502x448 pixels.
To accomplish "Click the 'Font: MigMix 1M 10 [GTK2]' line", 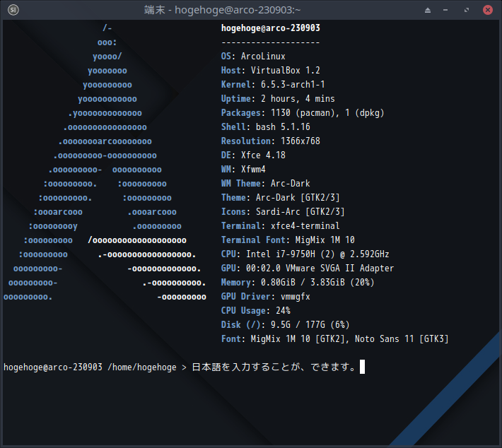I will coord(285,339).
